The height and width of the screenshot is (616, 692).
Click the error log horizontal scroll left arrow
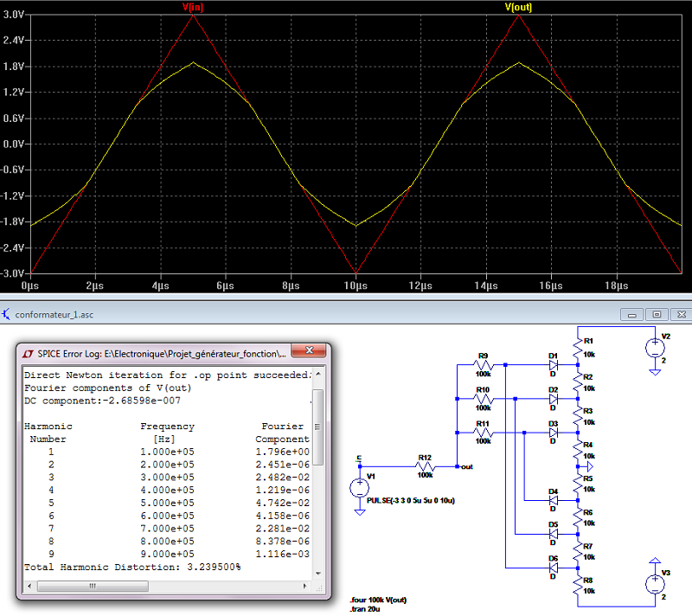click(x=29, y=586)
